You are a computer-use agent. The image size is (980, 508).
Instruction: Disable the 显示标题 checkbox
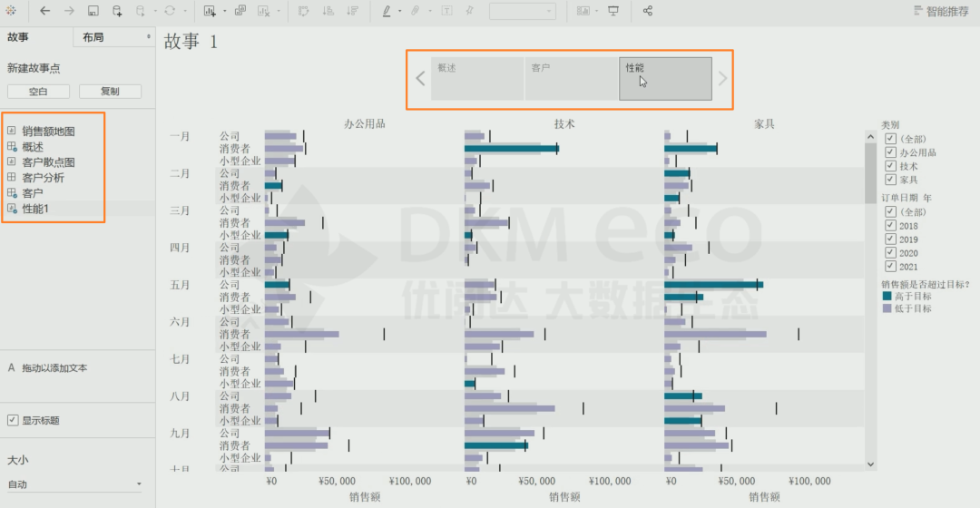(13, 420)
